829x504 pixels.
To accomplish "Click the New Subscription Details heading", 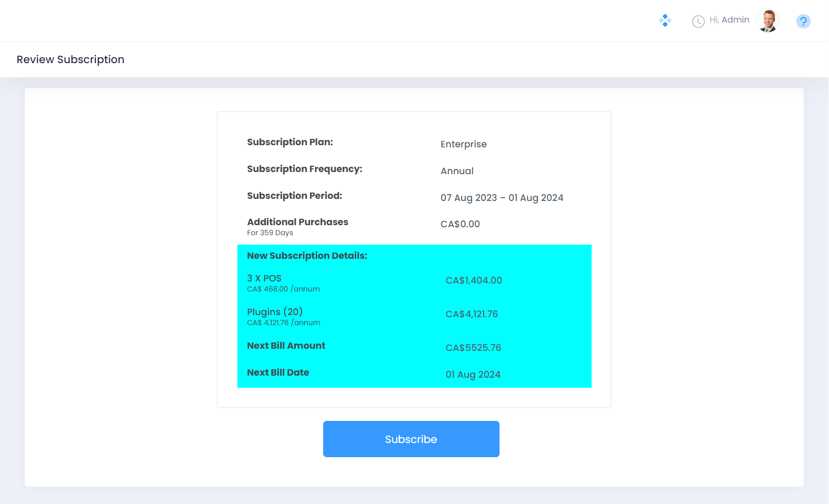I will click(307, 256).
